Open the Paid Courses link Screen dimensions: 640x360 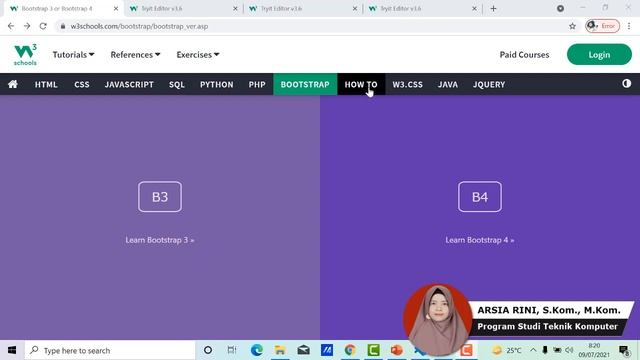pos(524,55)
